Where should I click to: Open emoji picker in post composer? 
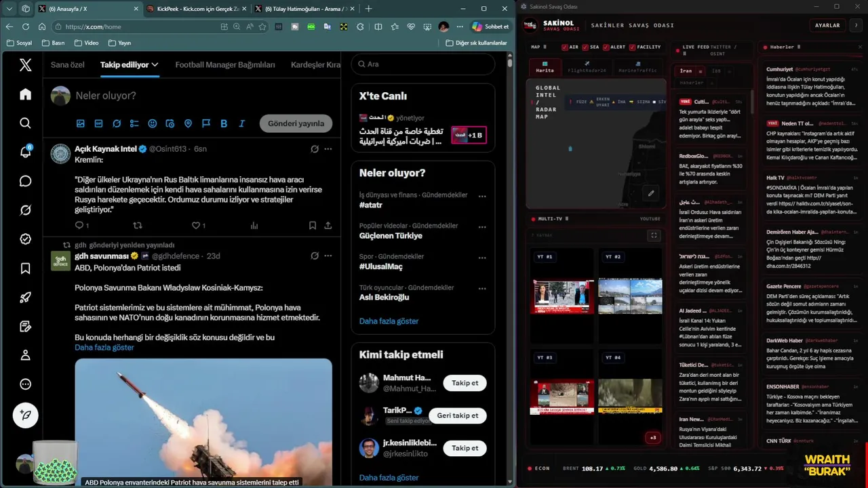[x=152, y=123]
